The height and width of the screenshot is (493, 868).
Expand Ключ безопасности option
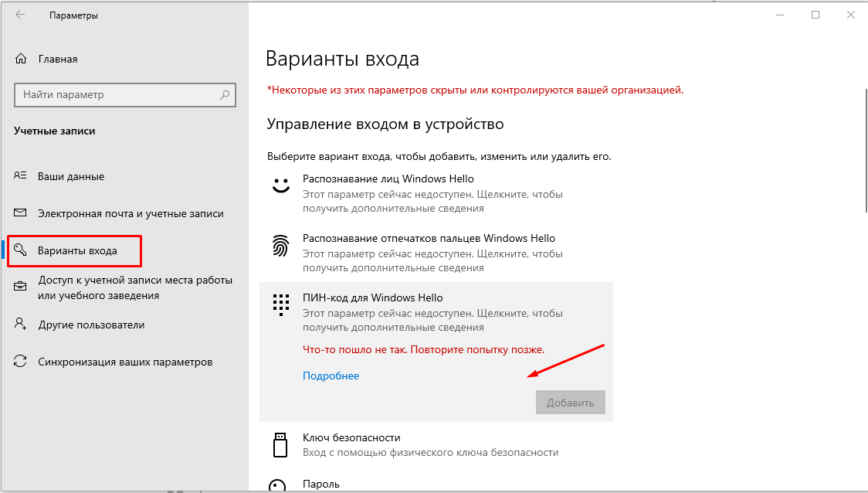(x=436, y=445)
